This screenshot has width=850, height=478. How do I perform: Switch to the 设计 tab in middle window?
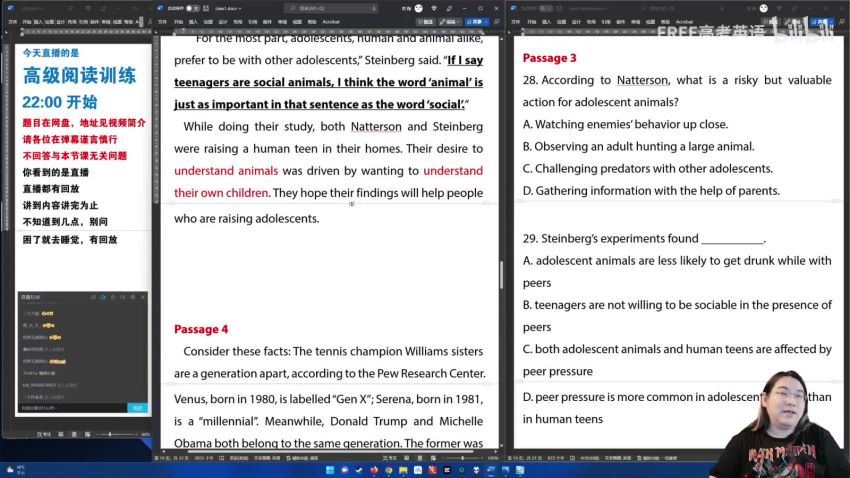pos(223,22)
